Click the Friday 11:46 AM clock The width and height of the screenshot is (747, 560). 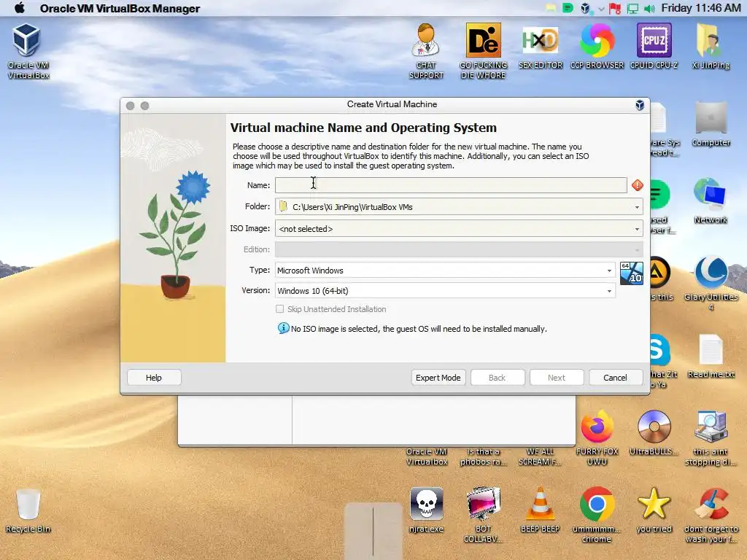pos(701,8)
